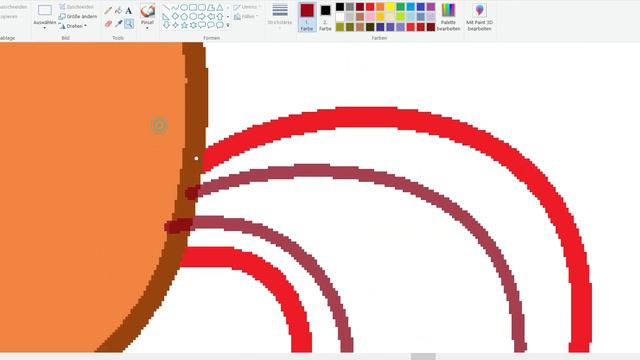Open the Füllen fill dropdown
Screen dimensions: 640x360
245,17
